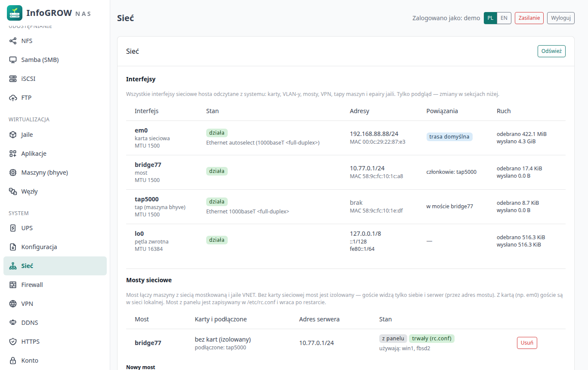Click the "Mosty sieciowe" section heading

click(x=149, y=280)
